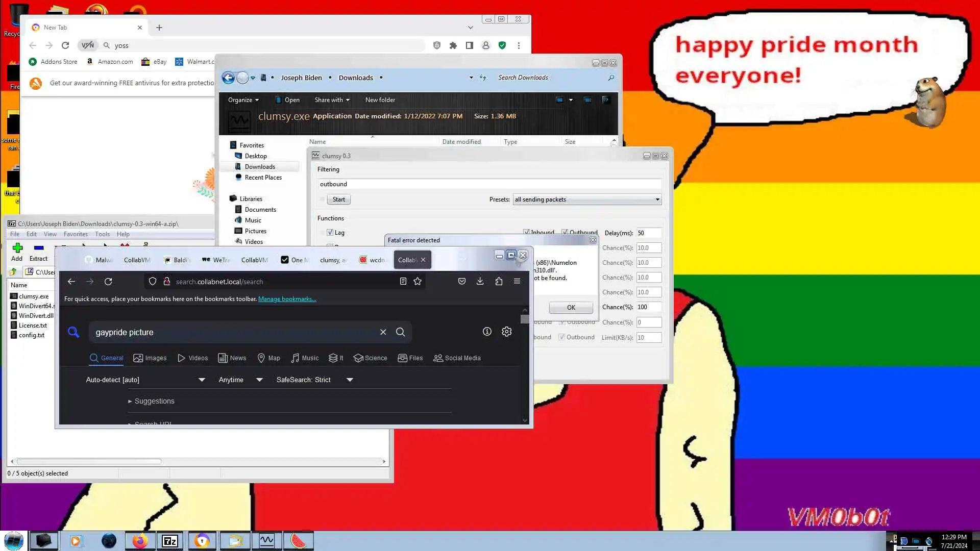This screenshot has height=551, width=980.
Task: Click the Delay(ms) input field
Action: pyautogui.click(x=648, y=233)
